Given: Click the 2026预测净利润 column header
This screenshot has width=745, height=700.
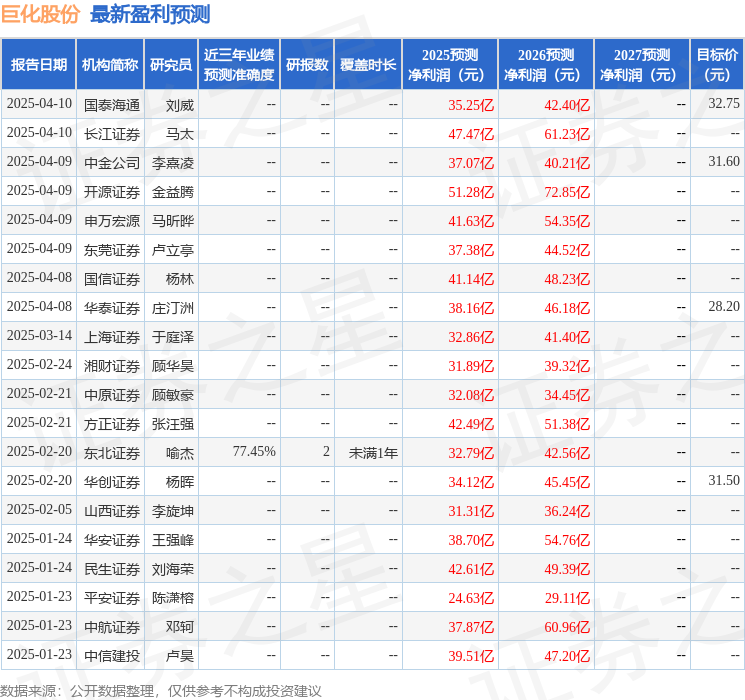Looking at the screenshot, I should coord(546,64).
